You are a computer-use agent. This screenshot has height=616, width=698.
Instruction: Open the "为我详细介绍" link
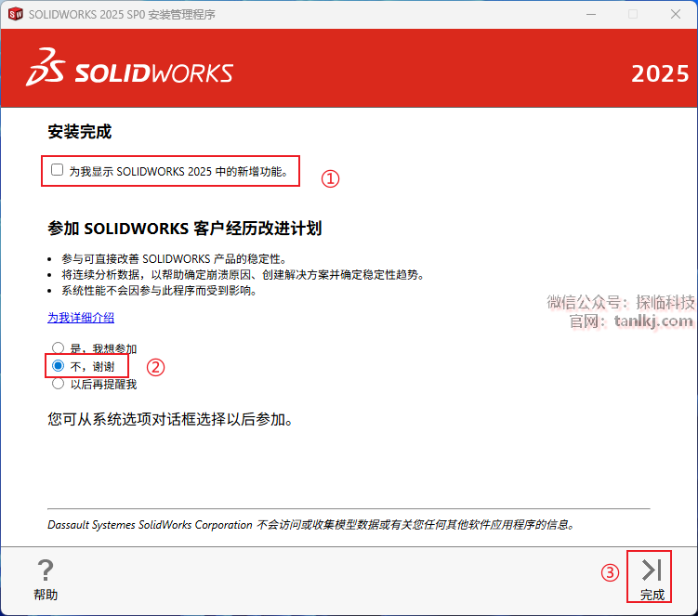coord(81,317)
